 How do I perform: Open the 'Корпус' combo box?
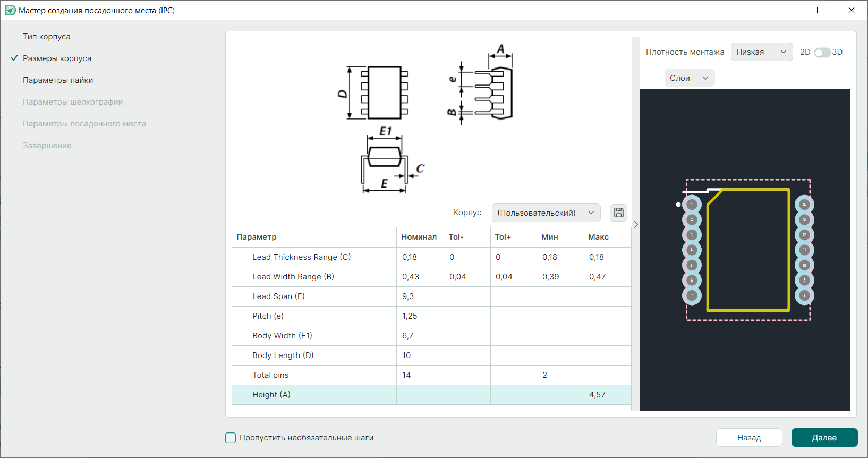pos(546,213)
